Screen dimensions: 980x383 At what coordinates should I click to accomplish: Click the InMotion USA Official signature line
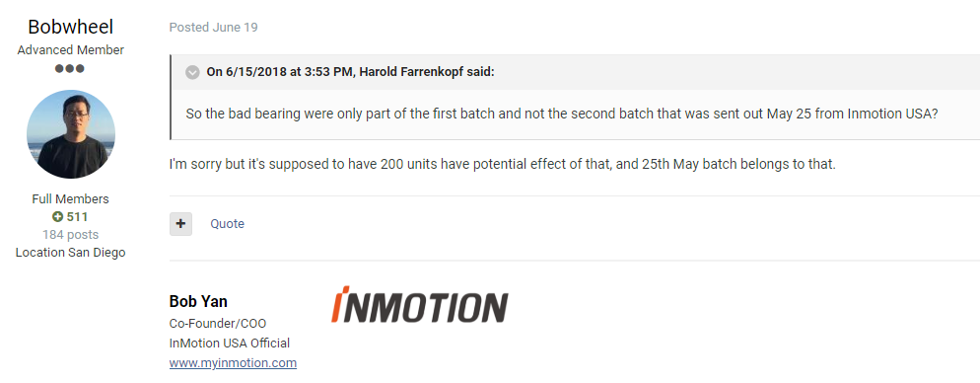[x=230, y=344]
